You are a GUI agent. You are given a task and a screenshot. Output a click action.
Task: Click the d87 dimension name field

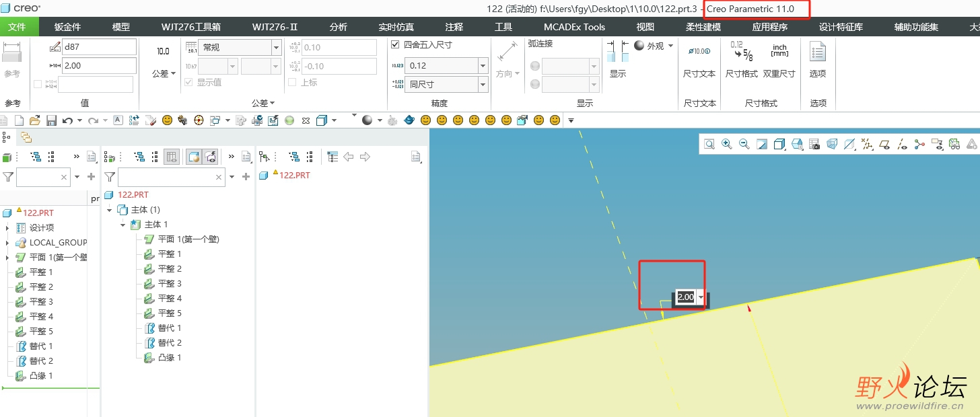tap(99, 47)
